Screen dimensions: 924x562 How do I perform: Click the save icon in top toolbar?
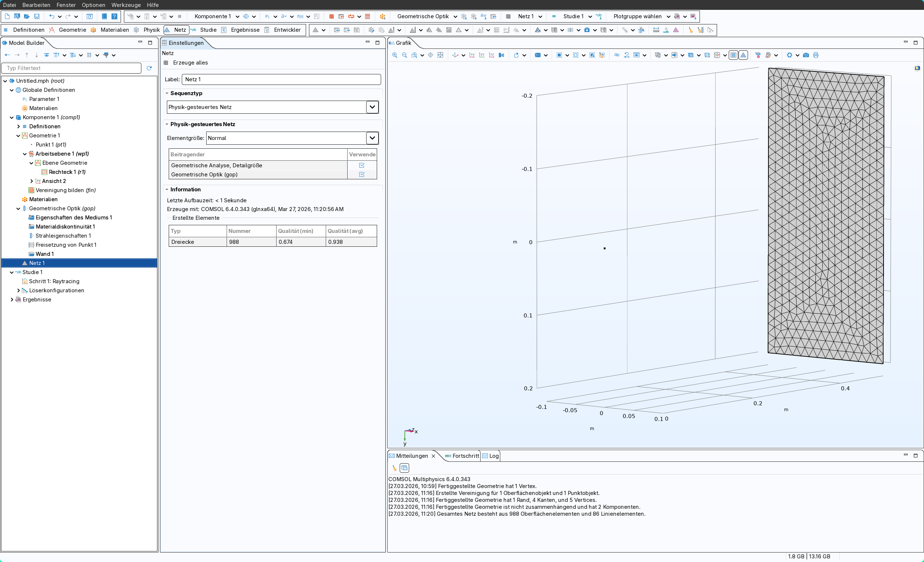point(37,16)
